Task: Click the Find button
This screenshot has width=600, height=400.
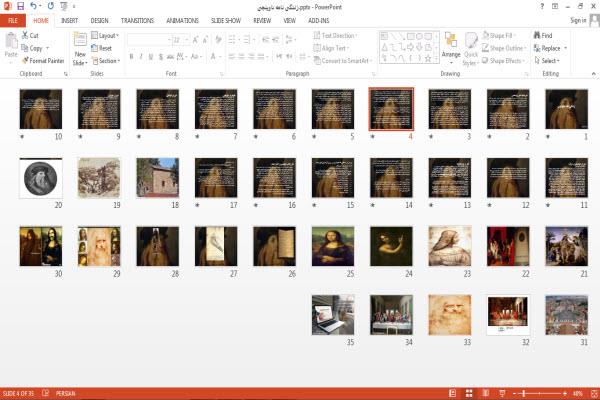Action: [x=543, y=36]
